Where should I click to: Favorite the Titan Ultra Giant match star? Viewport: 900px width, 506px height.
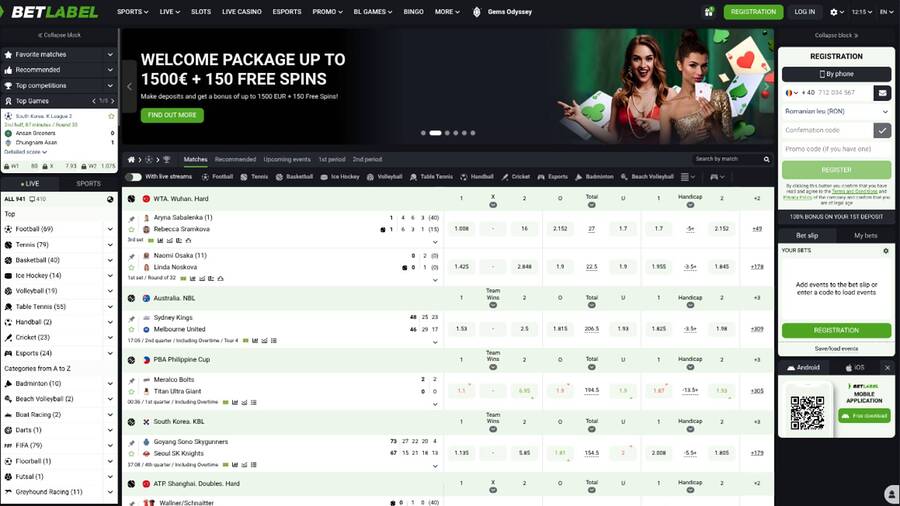(131, 391)
